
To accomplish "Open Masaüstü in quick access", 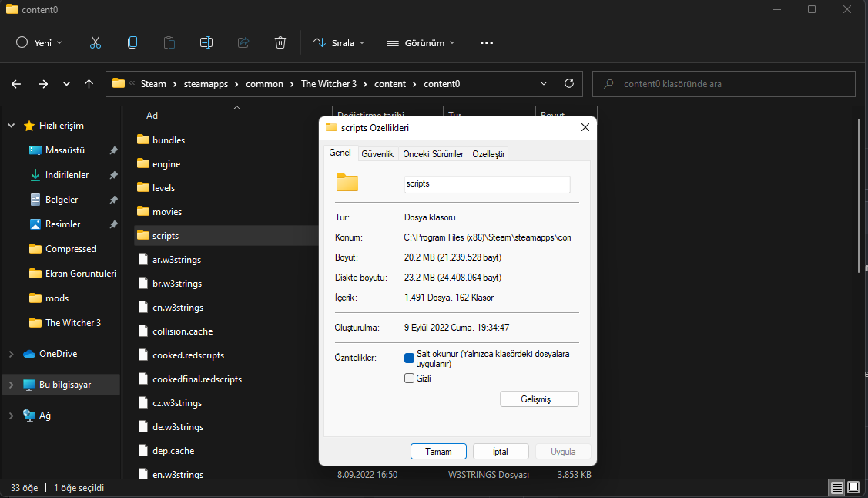I will pyautogui.click(x=65, y=150).
